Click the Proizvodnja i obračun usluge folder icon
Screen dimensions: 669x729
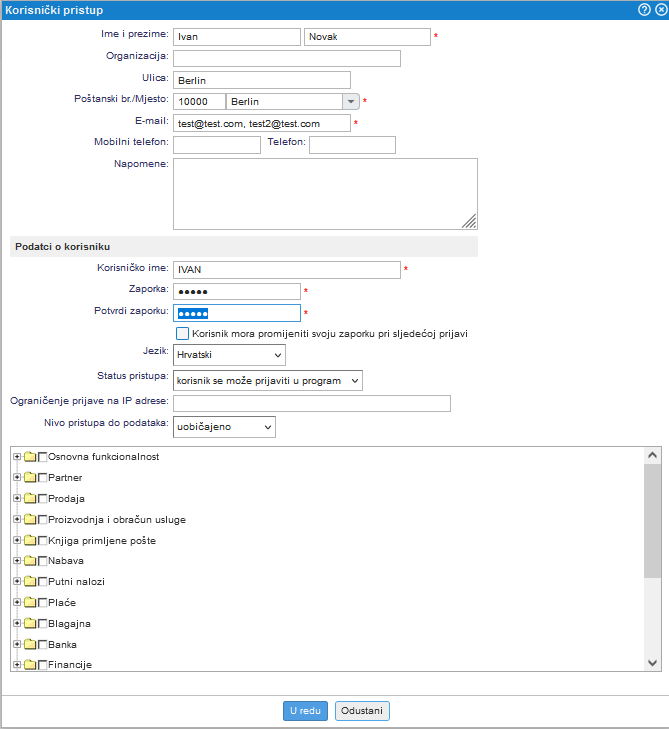click(x=30, y=519)
